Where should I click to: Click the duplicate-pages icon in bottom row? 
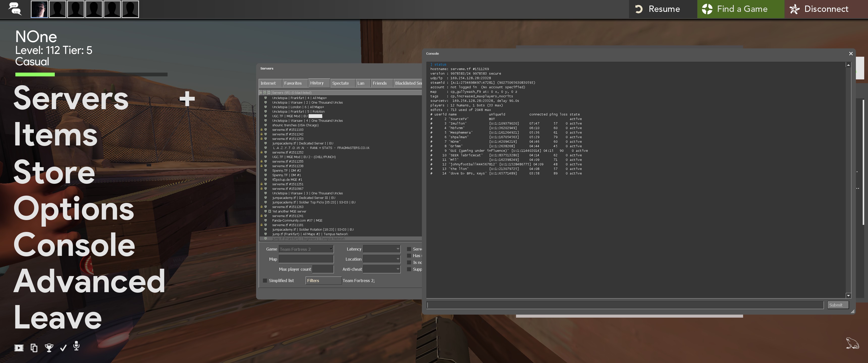click(x=34, y=348)
